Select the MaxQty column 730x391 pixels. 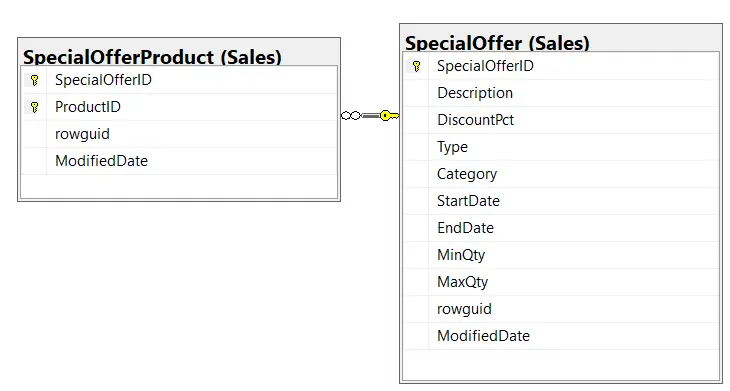point(561,282)
